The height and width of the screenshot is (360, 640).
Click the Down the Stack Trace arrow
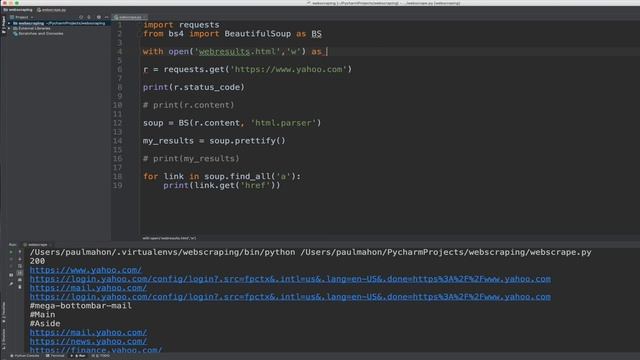pos(20,259)
